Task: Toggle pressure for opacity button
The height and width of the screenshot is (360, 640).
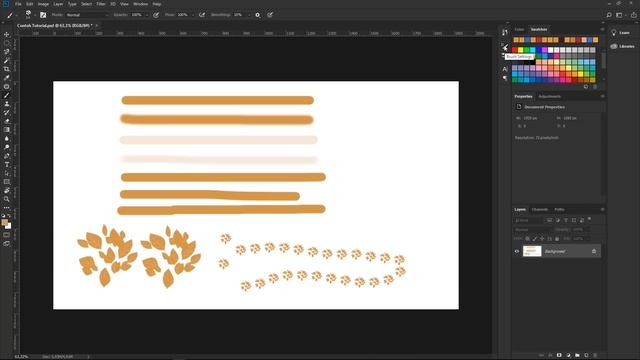Action: 156,15
